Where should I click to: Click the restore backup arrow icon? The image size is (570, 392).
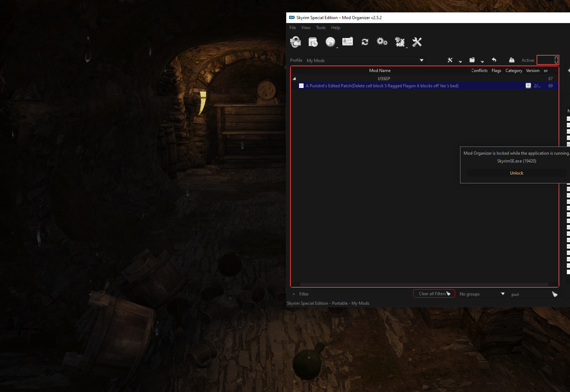494,60
